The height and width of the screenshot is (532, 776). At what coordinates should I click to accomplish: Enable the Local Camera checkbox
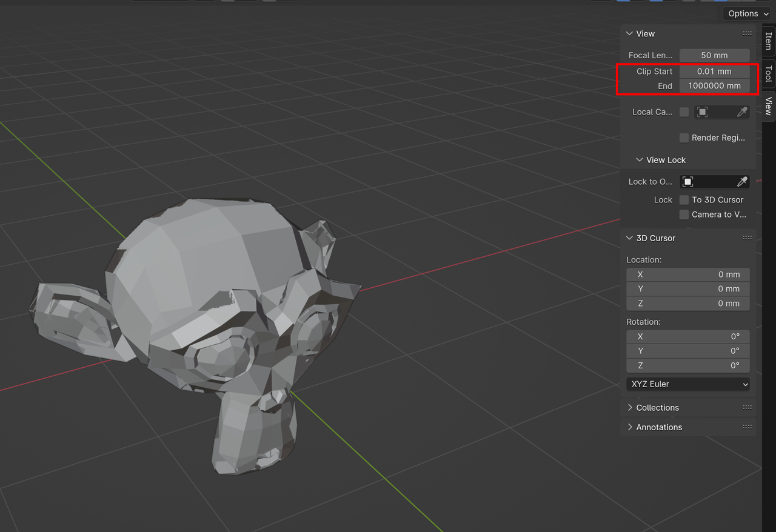pyautogui.click(x=684, y=112)
